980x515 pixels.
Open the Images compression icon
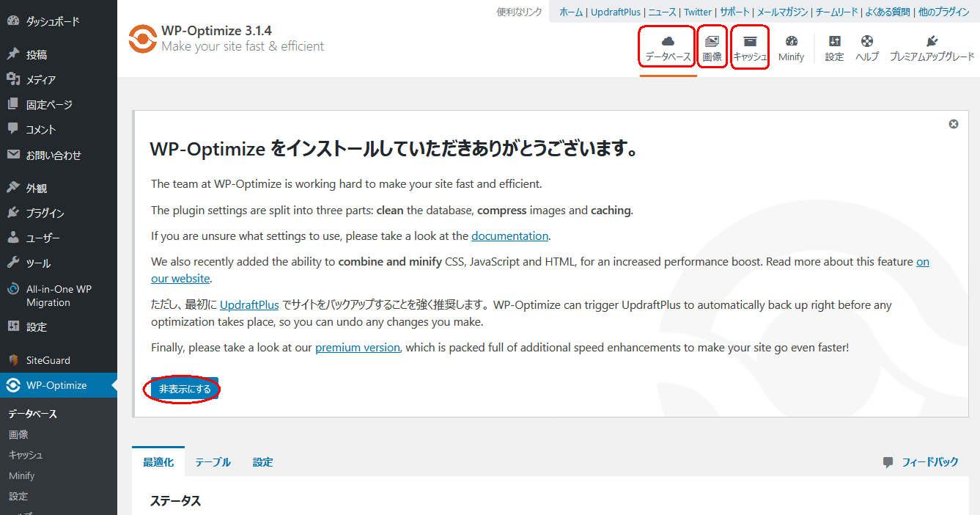(x=712, y=42)
